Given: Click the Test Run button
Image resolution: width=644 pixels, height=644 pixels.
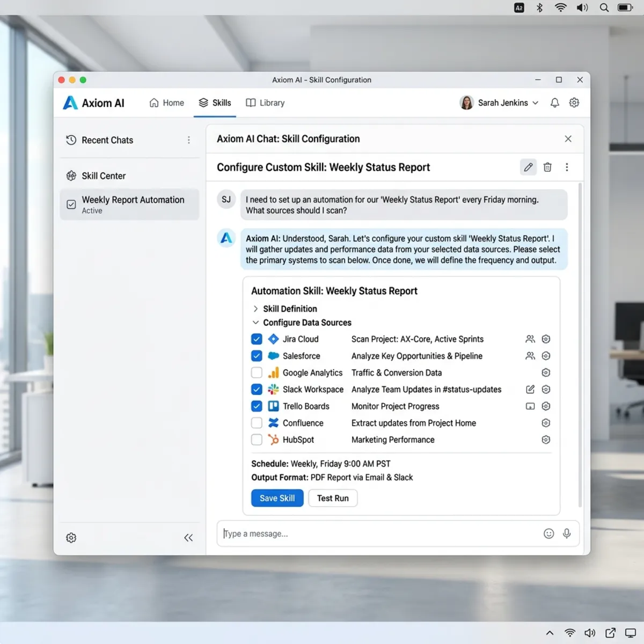Looking at the screenshot, I should (x=333, y=498).
